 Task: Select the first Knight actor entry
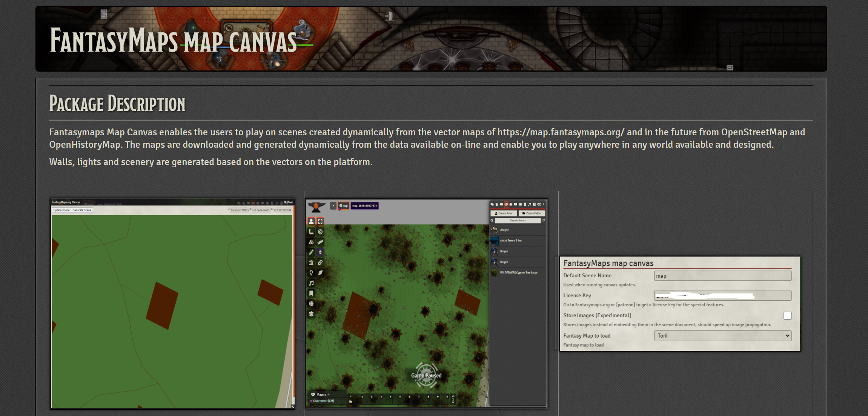518,251
